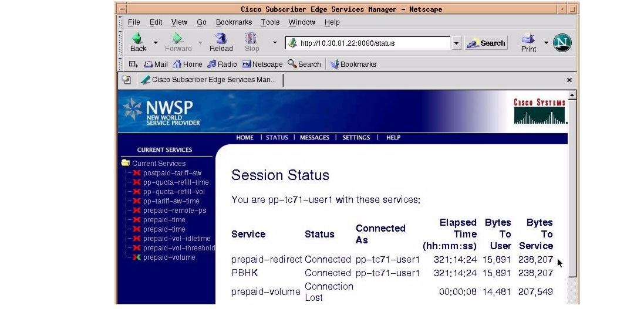Click the green X beside prepaid-volume
This screenshot has width=644, height=309.
[137, 257]
